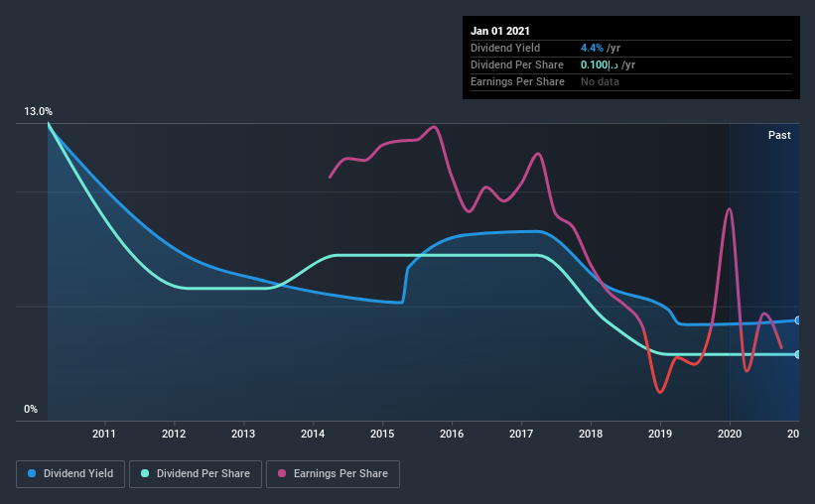
Task: Toggle the Dividend Per Share legend button
Action: click(196, 474)
